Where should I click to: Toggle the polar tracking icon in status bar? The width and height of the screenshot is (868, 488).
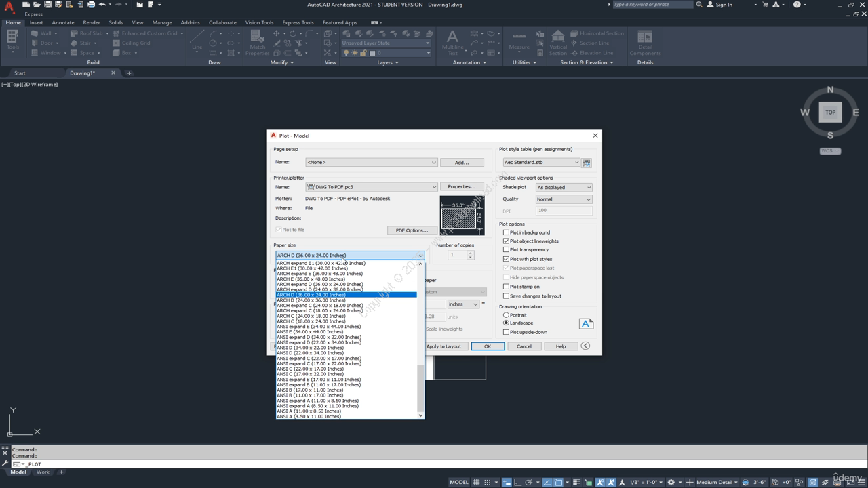point(528,482)
